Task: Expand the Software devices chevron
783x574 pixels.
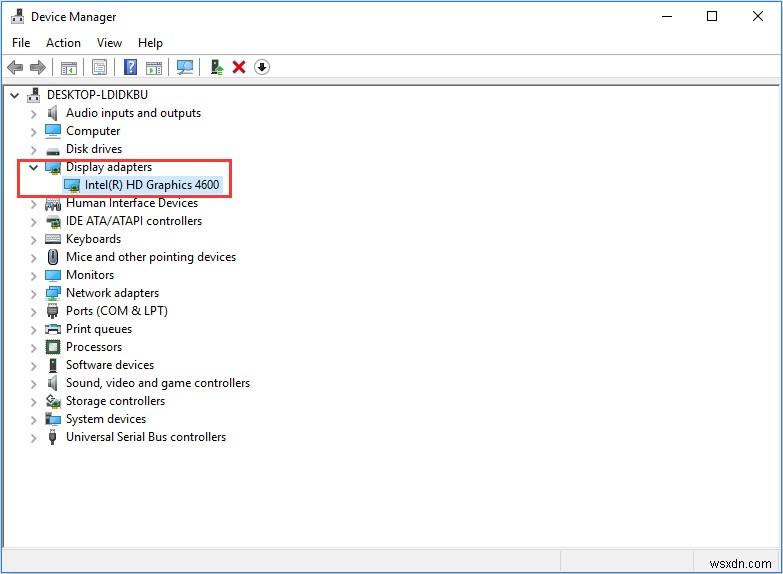Action: coord(33,366)
